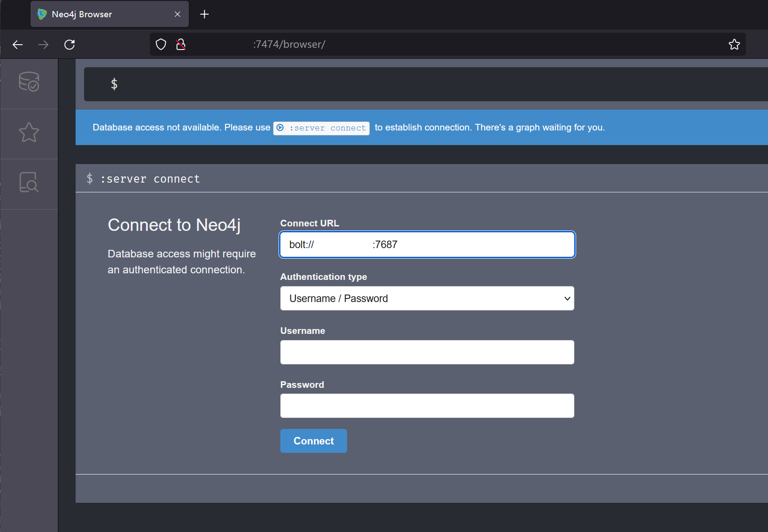Viewport: 768px width, 532px height.
Task: Open the Database Information sidebar icon
Action: coord(29,82)
